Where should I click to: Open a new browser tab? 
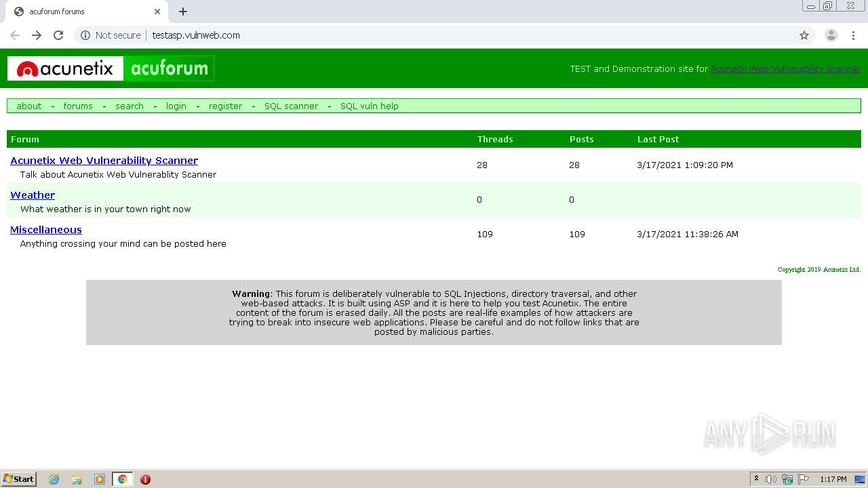tap(183, 12)
